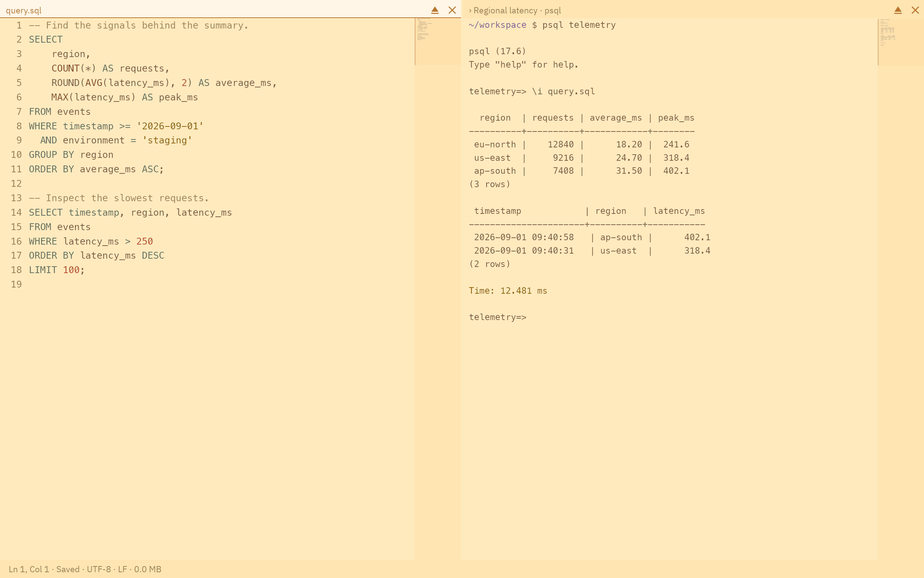Click the 'staging' string literal
This screenshot has height=578, width=924.
click(x=167, y=140)
